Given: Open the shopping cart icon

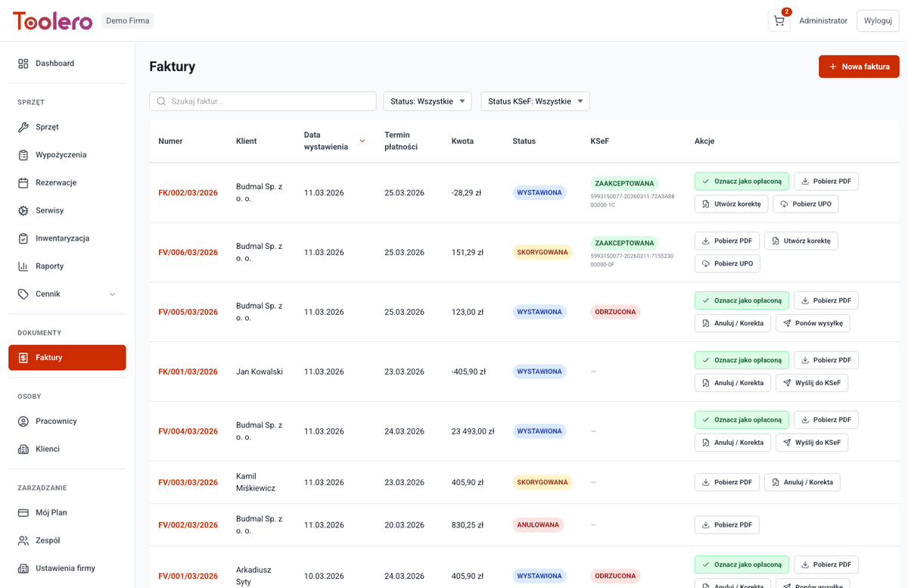Looking at the screenshot, I should pos(779,21).
